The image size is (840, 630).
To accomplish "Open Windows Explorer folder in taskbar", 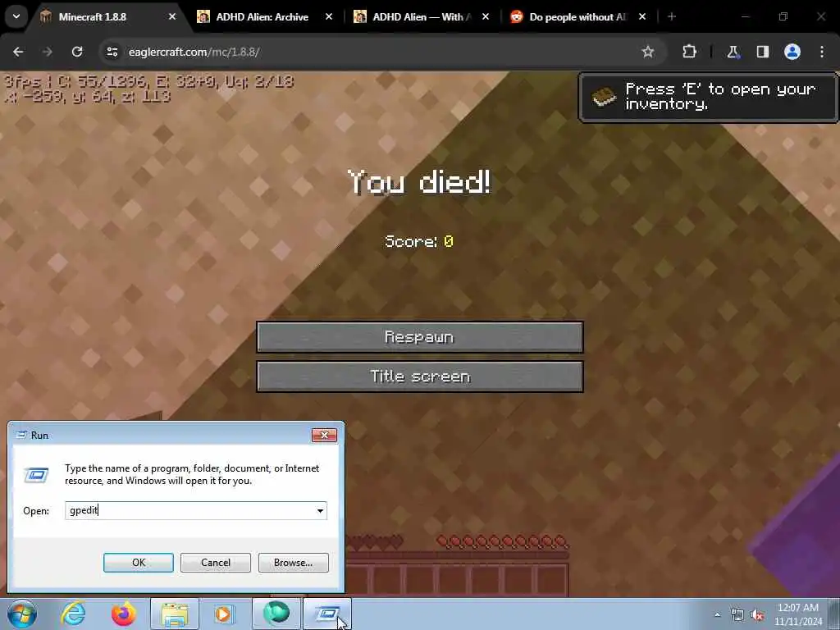I will point(175,614).
